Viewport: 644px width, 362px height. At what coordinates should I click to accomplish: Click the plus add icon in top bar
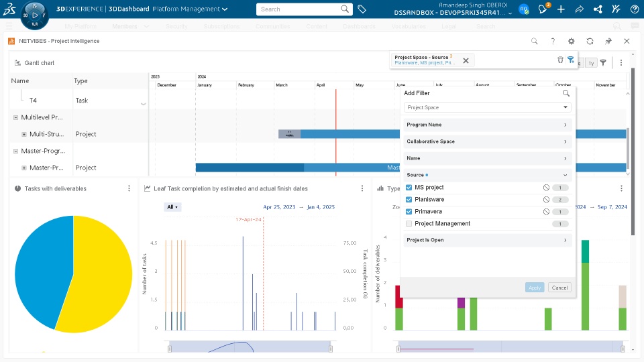(561, 9)
